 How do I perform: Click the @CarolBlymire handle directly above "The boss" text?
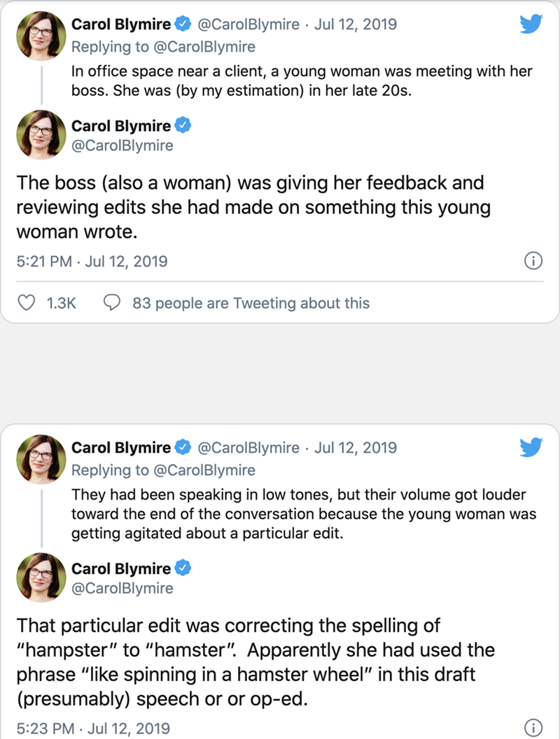(122, 146)
